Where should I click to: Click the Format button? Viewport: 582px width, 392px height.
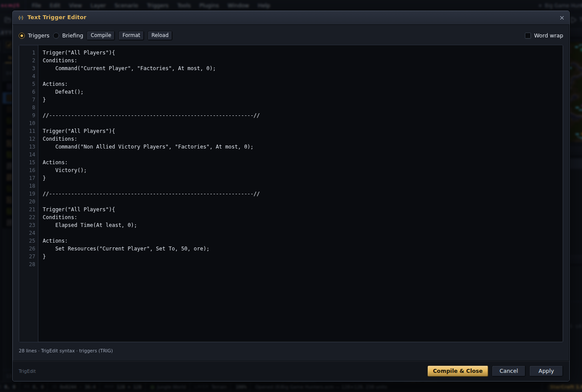[x=131, y=36]
